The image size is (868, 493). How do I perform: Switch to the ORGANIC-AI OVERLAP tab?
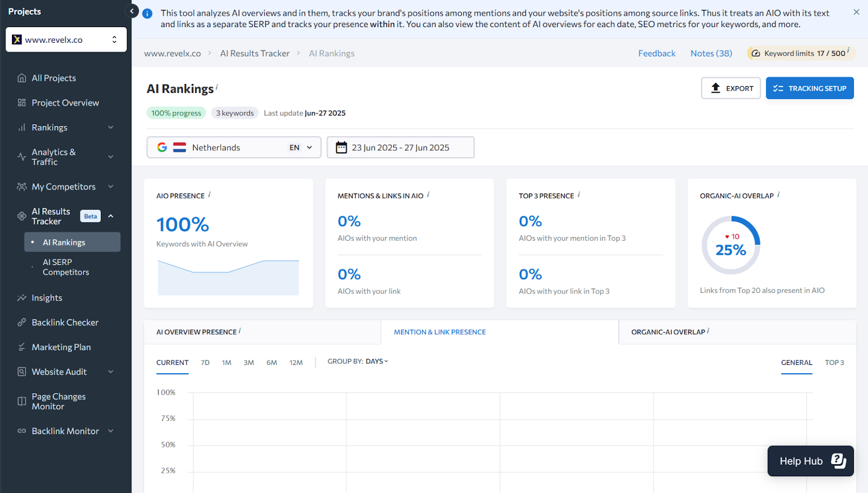click(737, 332)
